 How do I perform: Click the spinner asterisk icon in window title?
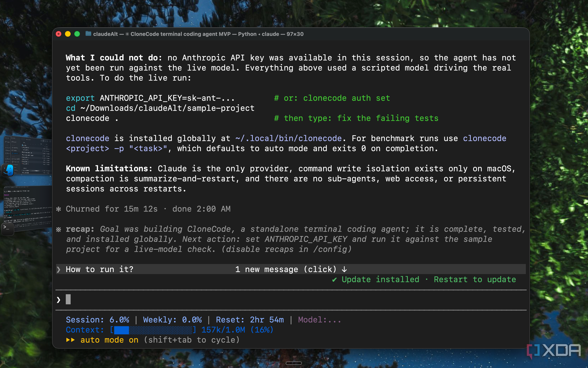(x=127, y=34)
